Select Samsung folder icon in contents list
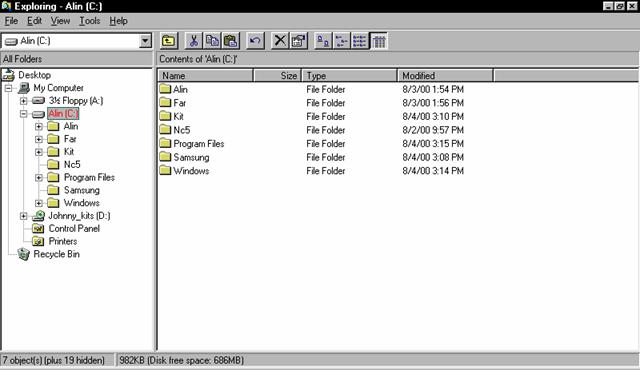Viewport: 640px width, 370px height. [165, 157]
